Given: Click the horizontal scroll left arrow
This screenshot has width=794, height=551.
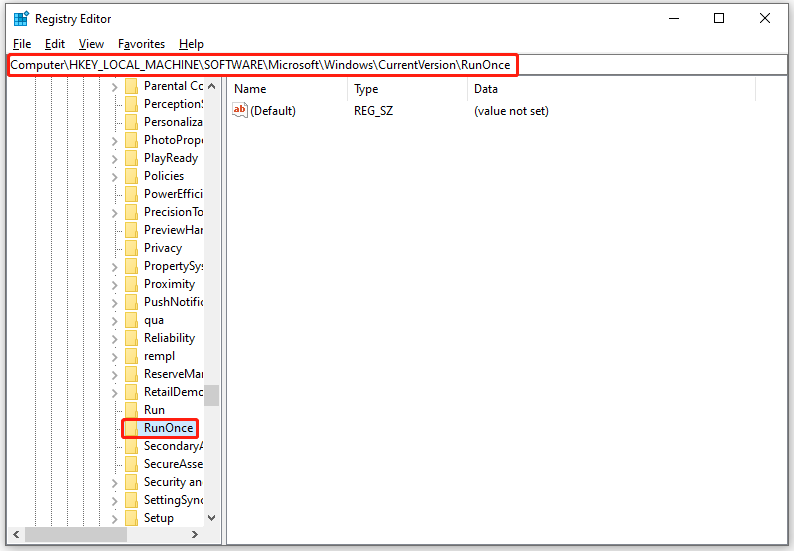Looking at the screenshot, I should tap(16, 534).
